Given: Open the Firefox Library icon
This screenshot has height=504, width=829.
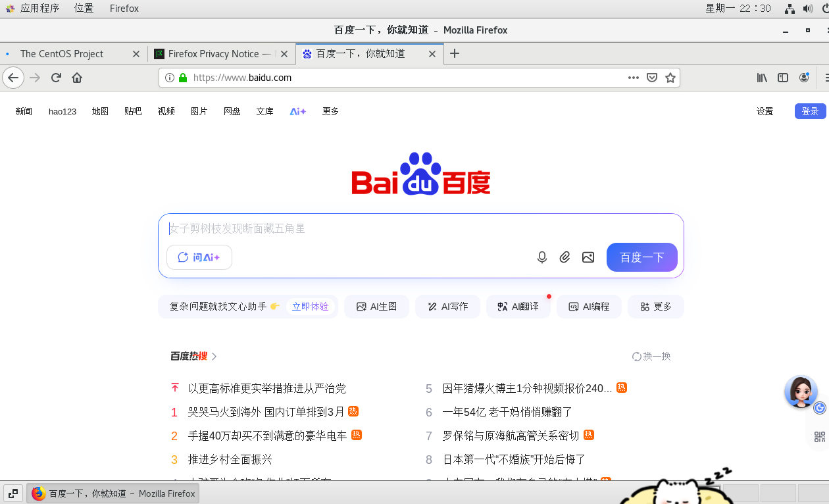Looking at the screenshot, I should (x=762, y=78).
